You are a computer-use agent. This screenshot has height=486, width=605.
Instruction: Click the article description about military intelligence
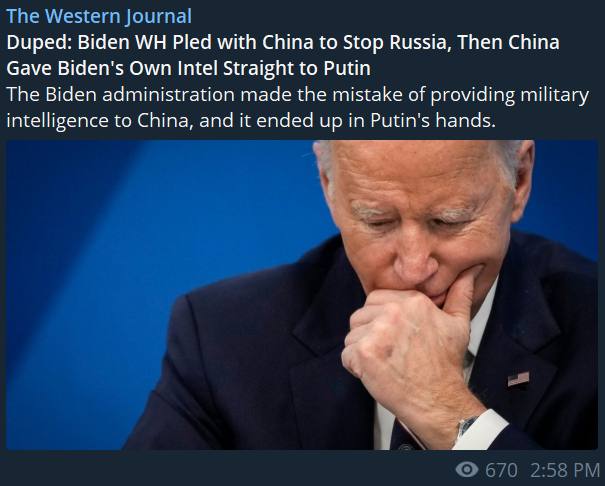click(297, 108)
